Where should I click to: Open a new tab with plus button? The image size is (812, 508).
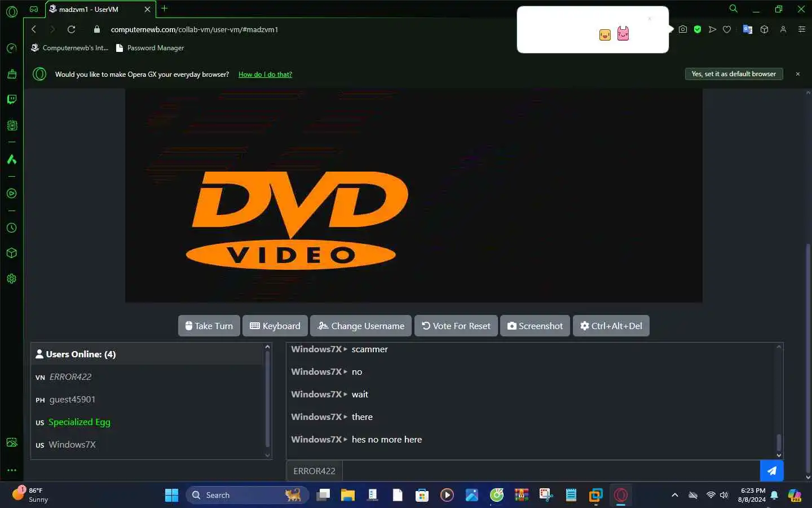[x=164, y=8]
